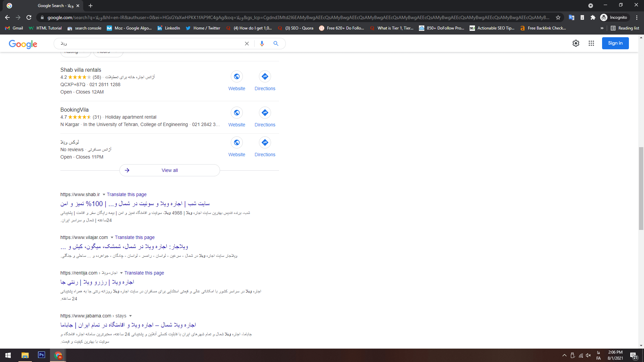
Task: Click the browser back arrow
Action: [x=7, y=17]
